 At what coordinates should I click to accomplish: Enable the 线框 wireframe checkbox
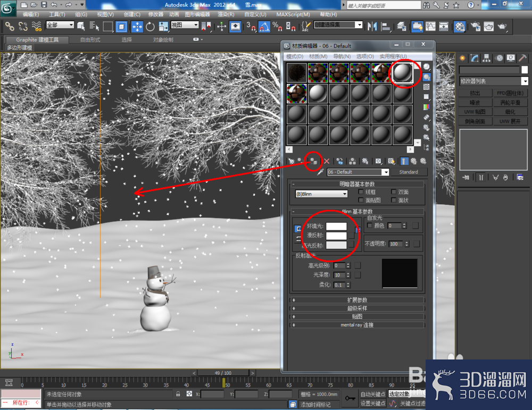pos(361,192)
